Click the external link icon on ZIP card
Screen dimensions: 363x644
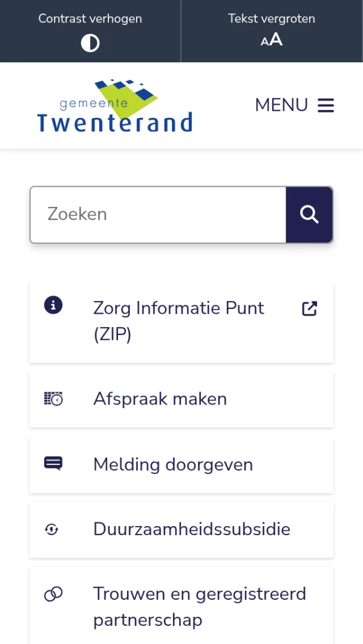[x=310, y=308]
